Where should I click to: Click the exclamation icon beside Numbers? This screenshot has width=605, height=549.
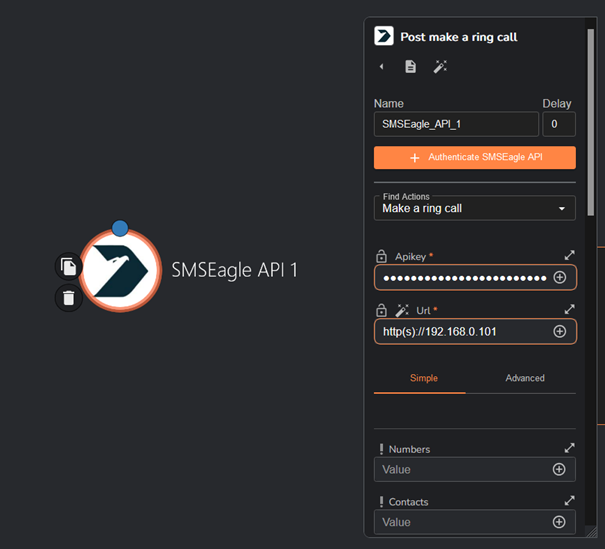pyautogui.click(x=381, y=449)
